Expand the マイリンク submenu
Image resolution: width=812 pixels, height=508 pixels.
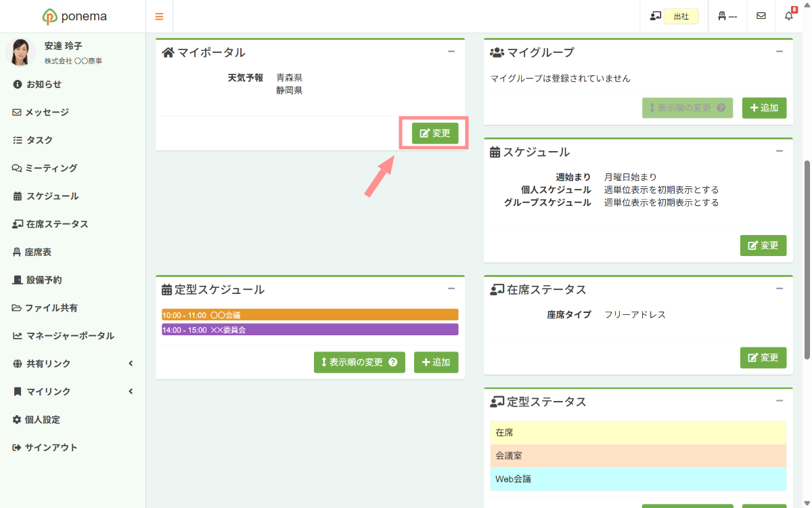(72, 391)
